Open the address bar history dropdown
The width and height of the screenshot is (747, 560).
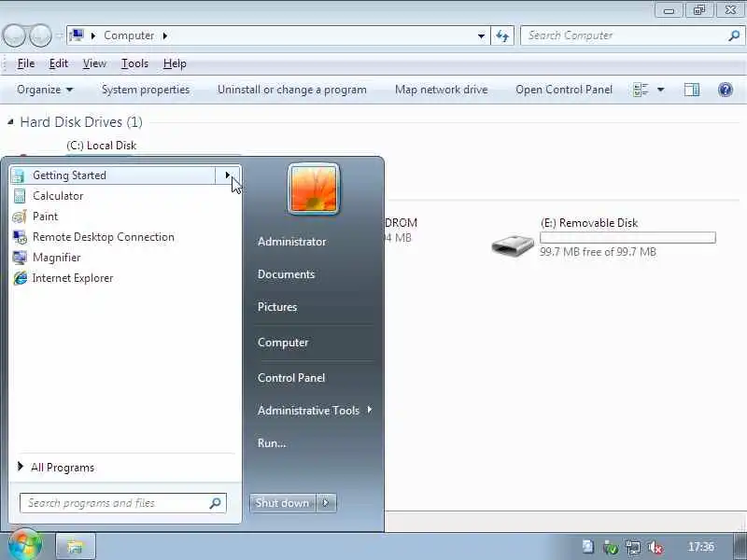481,35
